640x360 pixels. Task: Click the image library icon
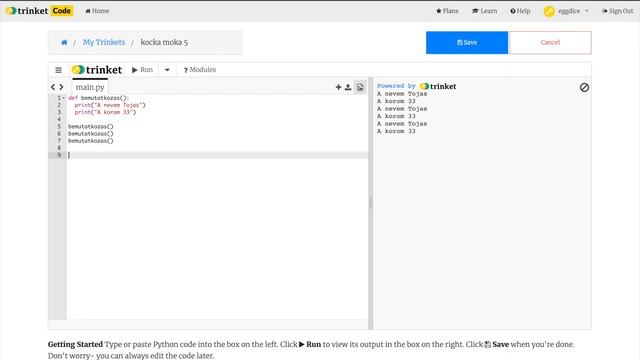(x=360, y=87)
